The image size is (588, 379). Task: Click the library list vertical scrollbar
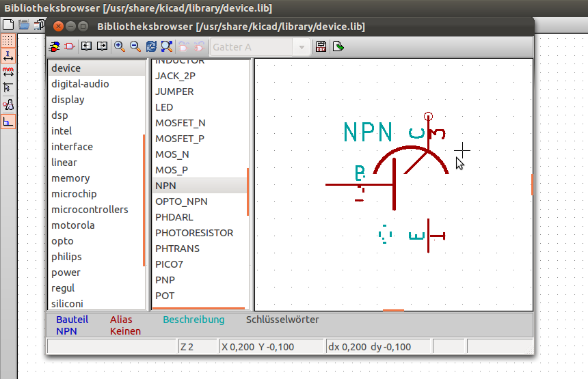(x=144, y=200)
